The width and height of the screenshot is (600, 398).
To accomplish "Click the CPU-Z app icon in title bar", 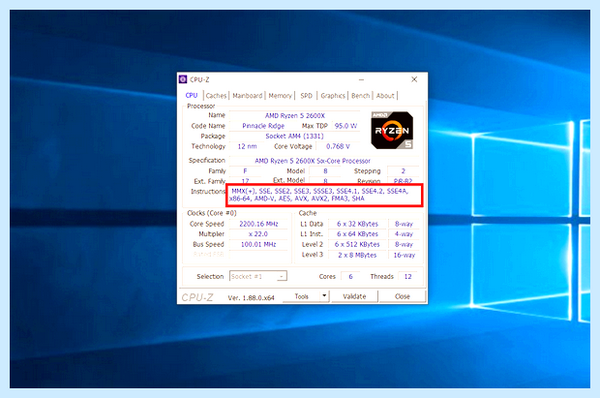I will [x=183, y=79].
